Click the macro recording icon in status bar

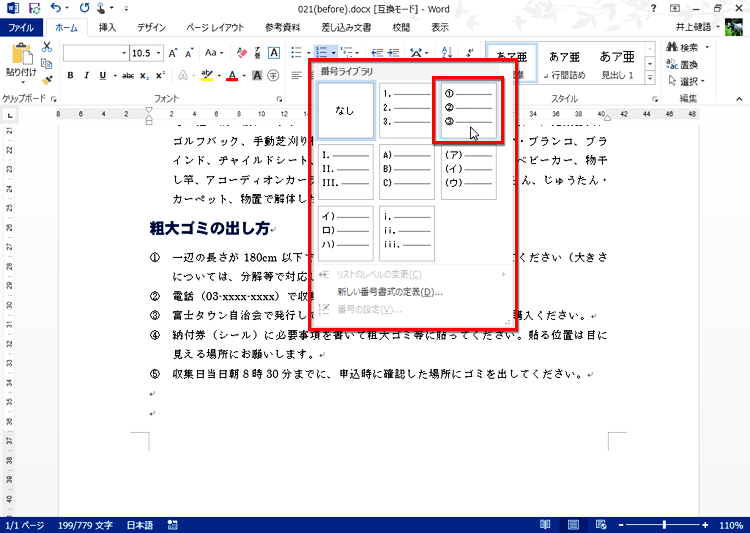coord(173,525)
